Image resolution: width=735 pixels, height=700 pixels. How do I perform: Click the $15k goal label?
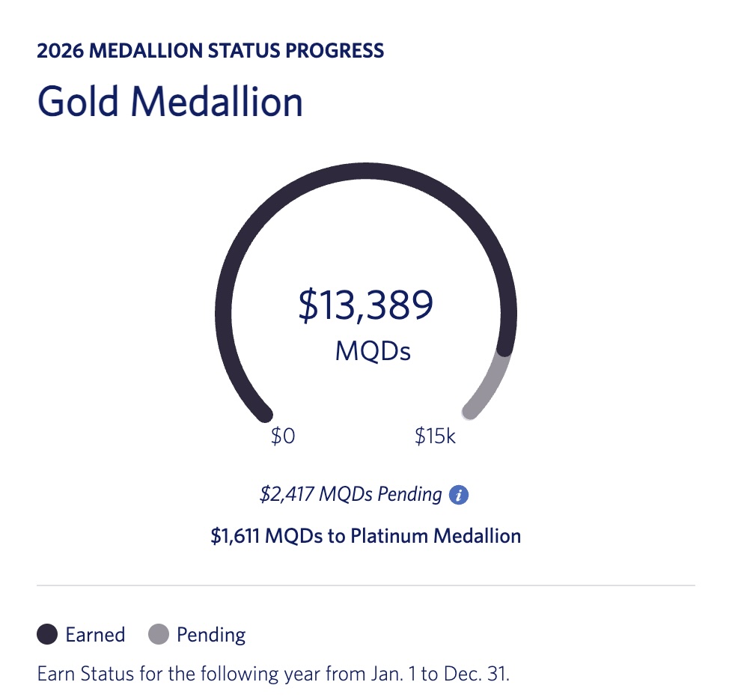coord(435,436)
